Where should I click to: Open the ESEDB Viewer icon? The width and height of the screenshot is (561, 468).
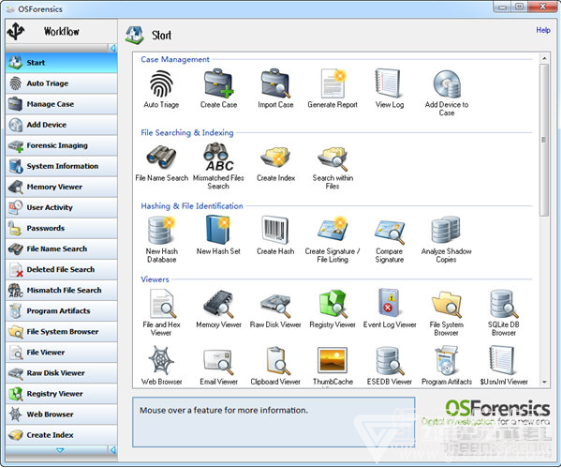point(389,361)
